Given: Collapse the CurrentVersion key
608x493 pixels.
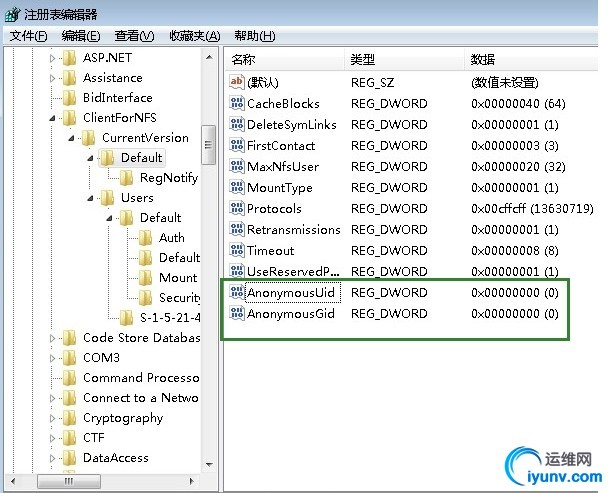Looking at the screenshot, I should pyautogui.click(x=71, y=138).
